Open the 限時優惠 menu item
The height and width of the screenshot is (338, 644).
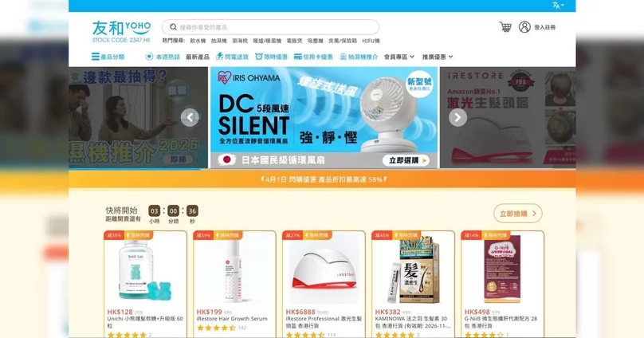tap(271, 57)
